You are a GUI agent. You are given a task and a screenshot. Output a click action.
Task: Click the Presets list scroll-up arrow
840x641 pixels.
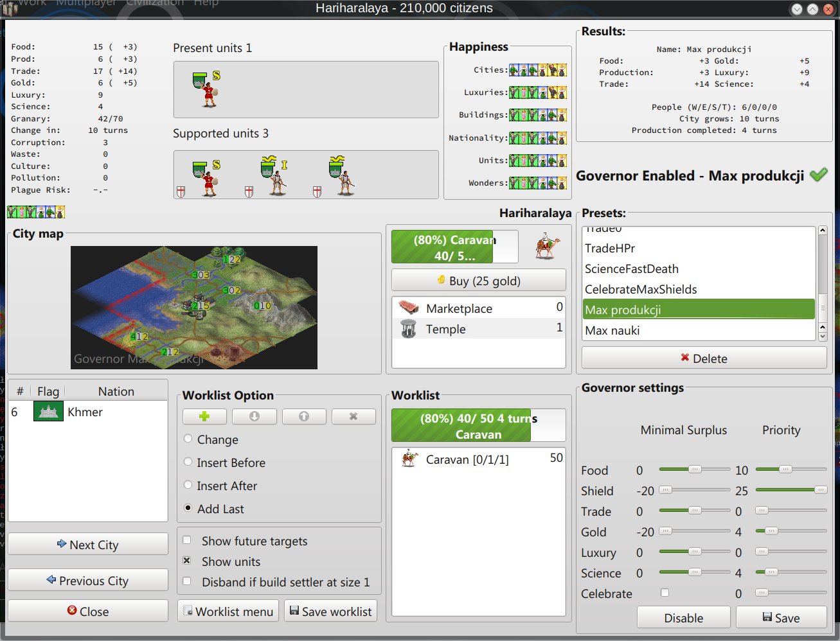click(822, 231)
